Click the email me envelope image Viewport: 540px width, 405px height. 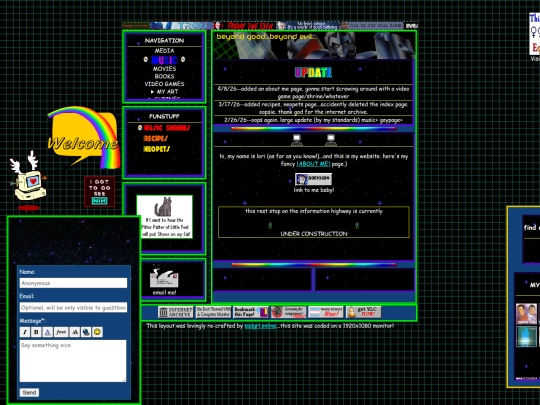(164, 278)
